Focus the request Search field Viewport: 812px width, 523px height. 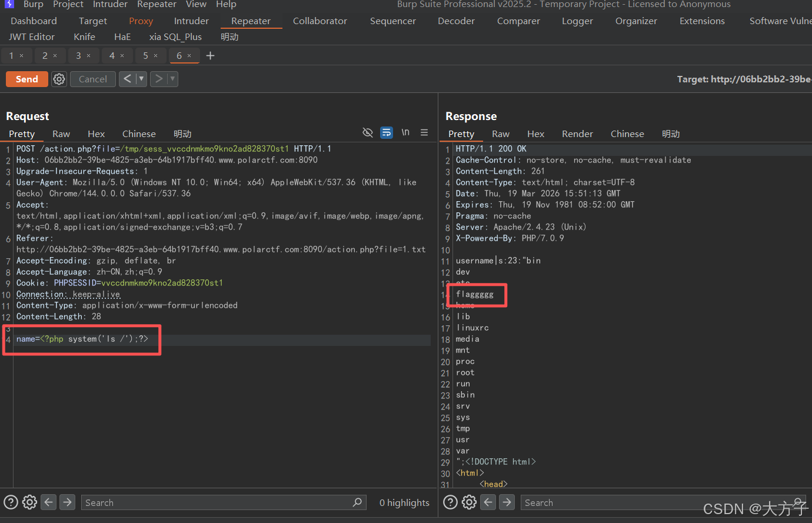point(223,502)
